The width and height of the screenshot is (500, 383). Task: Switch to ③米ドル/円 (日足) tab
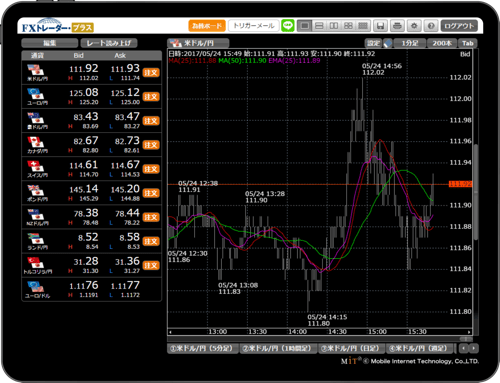pyautogui.click(x=351, y=348)
